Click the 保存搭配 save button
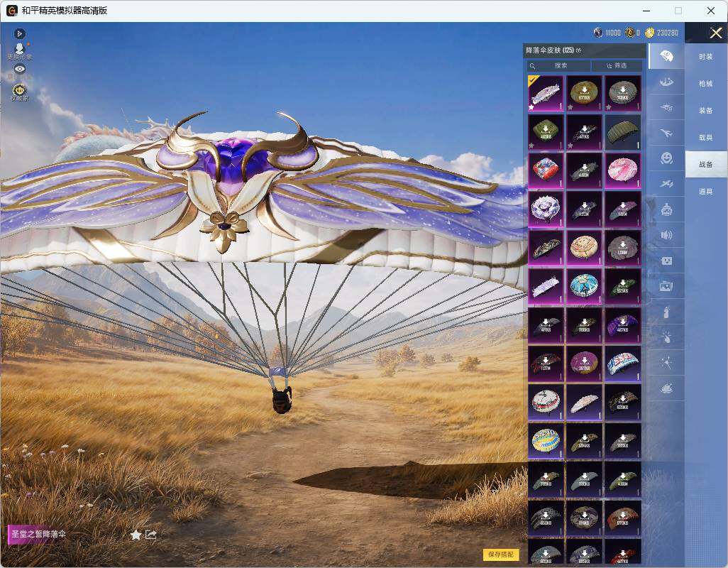 [x=501, y=554]
